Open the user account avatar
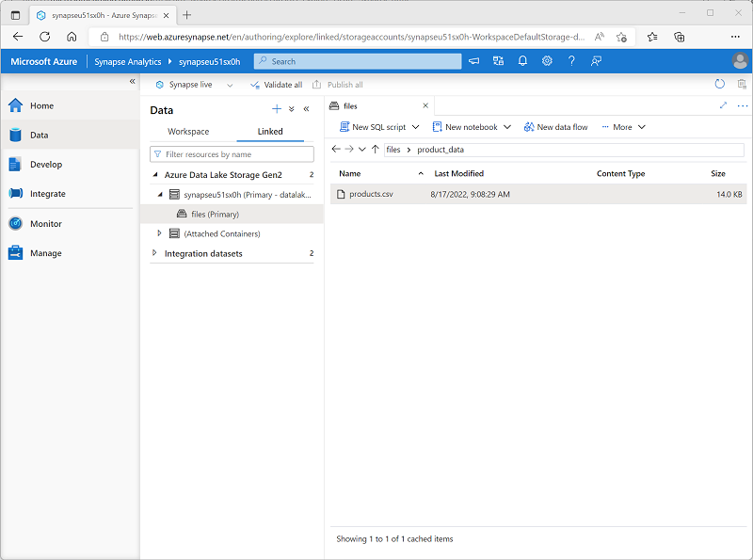The width and height of the screenshot is (753, 560). [740, 61]
